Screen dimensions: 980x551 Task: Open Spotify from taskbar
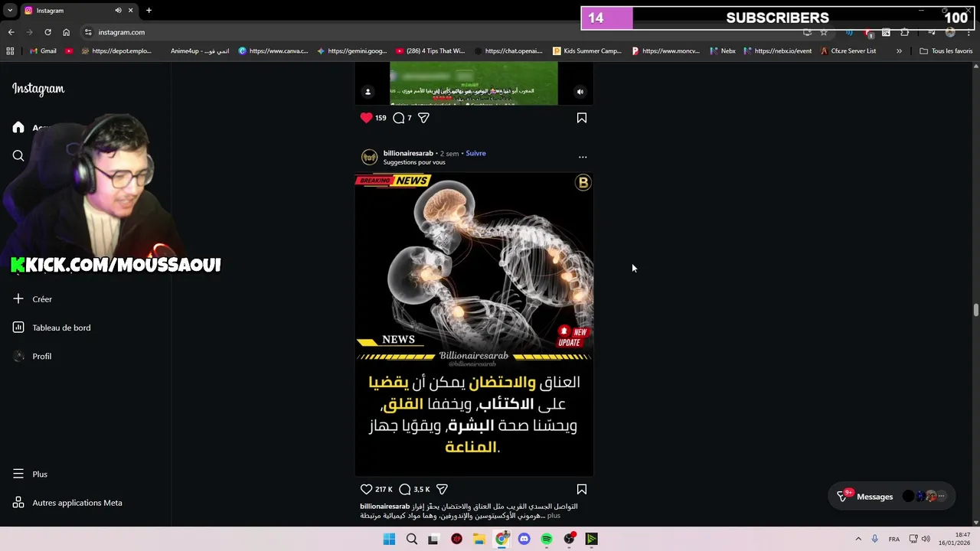[x=547, y=539]
